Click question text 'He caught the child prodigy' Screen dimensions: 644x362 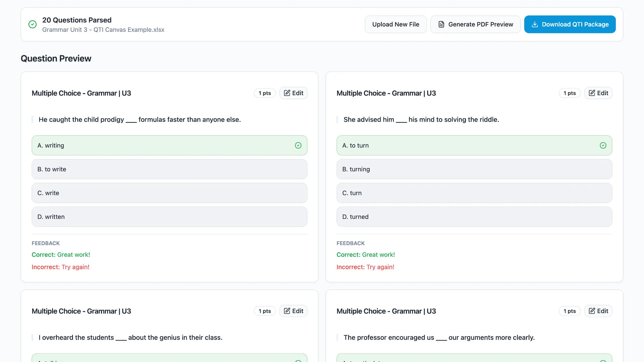point(140,120)
